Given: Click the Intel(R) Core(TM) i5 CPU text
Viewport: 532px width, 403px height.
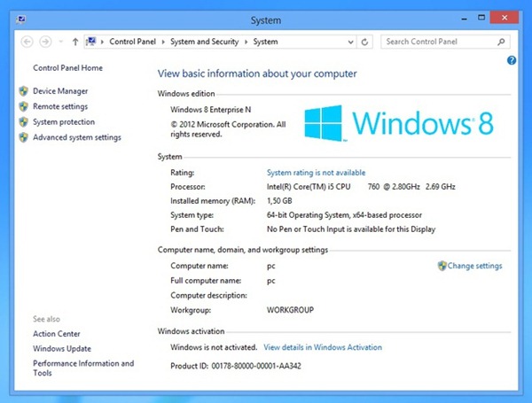Looking at the screenshot, I should click(x=309, y=187).
